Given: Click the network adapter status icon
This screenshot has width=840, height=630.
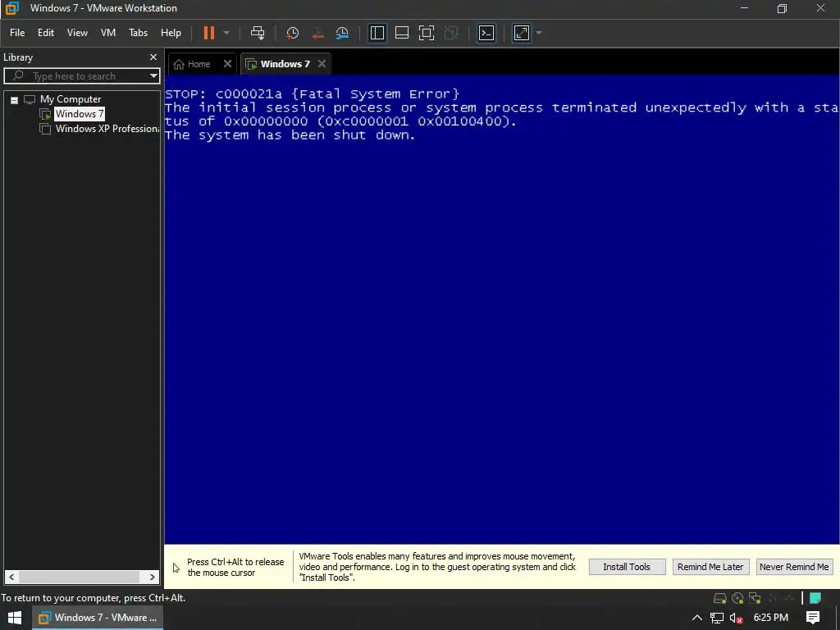Looking at the screenshot, I should pyautogui.click(x=755, y=598).
